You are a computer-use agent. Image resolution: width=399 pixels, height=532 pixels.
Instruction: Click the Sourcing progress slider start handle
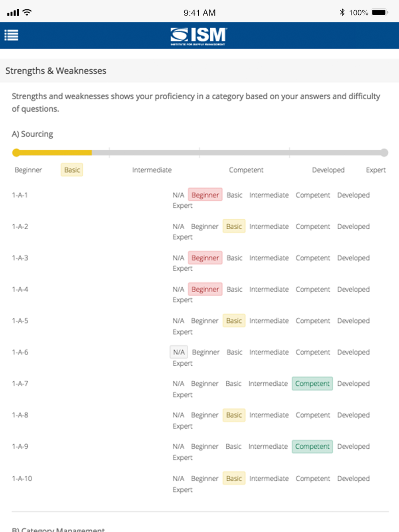click(16, 152)
